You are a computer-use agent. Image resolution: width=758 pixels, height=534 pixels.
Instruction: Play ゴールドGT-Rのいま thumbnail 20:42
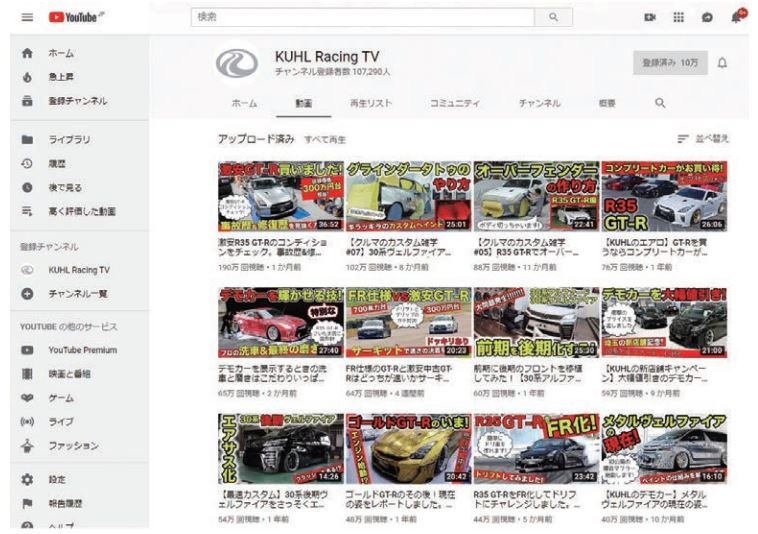408,449
